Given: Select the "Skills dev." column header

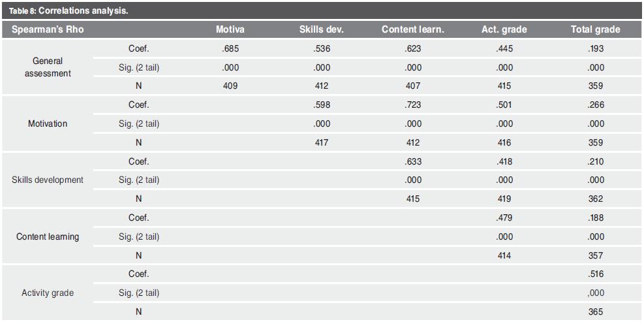Looking at the screenshot, I should [x=321, y=30].
